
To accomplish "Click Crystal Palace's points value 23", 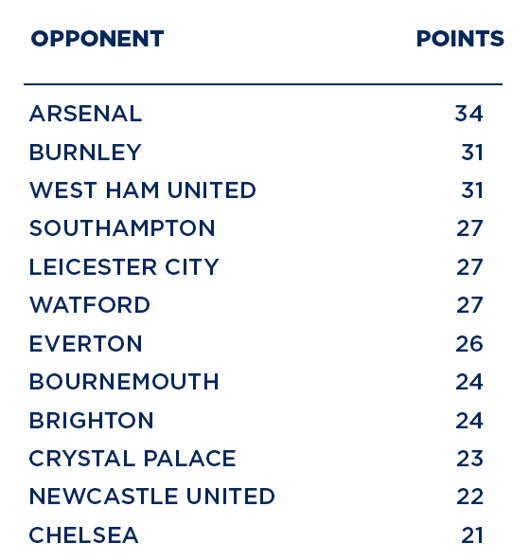I will click(470, 459).
